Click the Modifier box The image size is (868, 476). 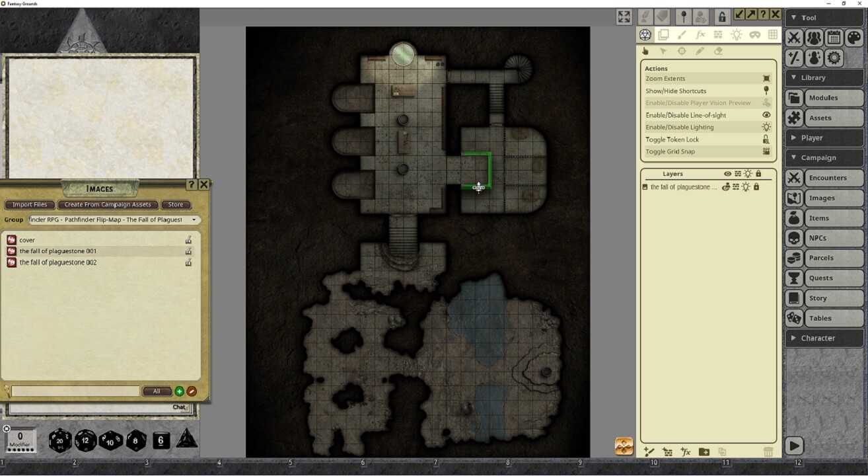click(20, 440)
